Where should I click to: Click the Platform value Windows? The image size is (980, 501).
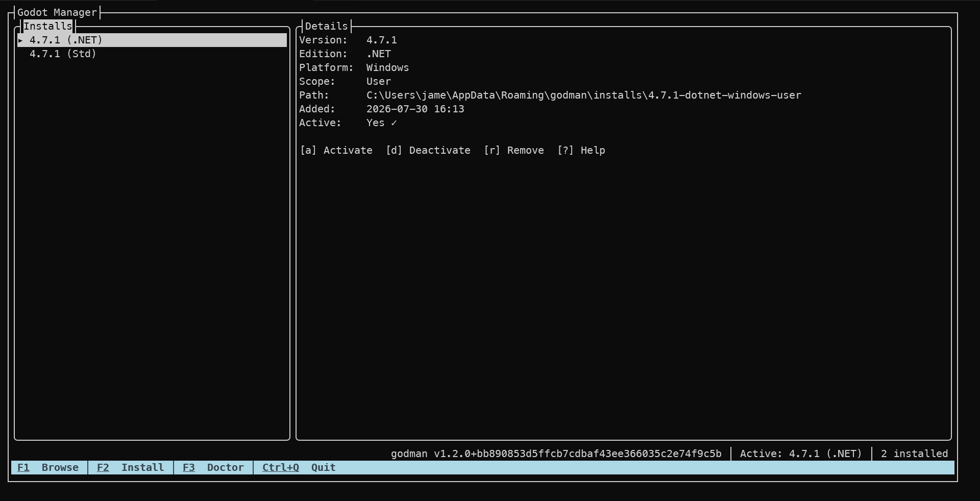point(388,67)
